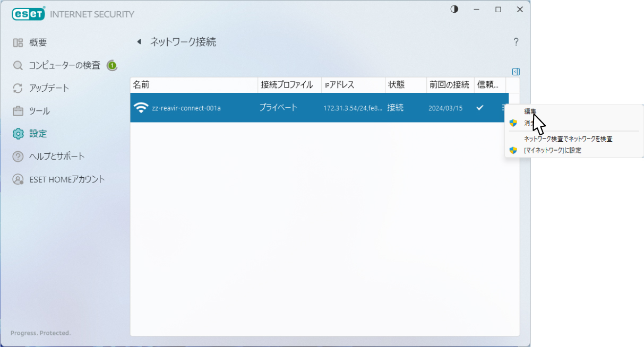The image size is (644, 347).
Task: Open コンピューターの検査 in the sidebar
Action: [64, 65]
